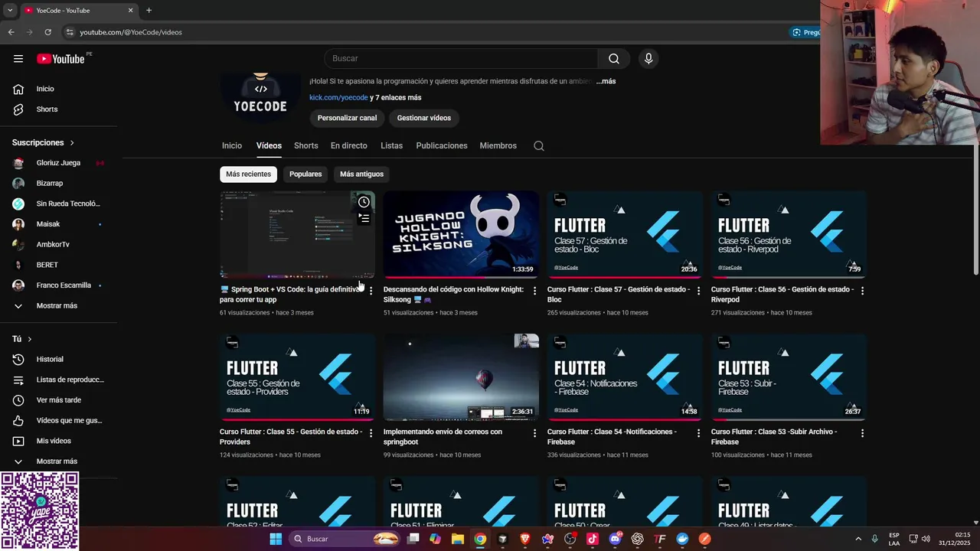The height and width of the screenshot is (551, 980).
Task: Open options menu for Clase 54 video
Action: coord(698,433)
